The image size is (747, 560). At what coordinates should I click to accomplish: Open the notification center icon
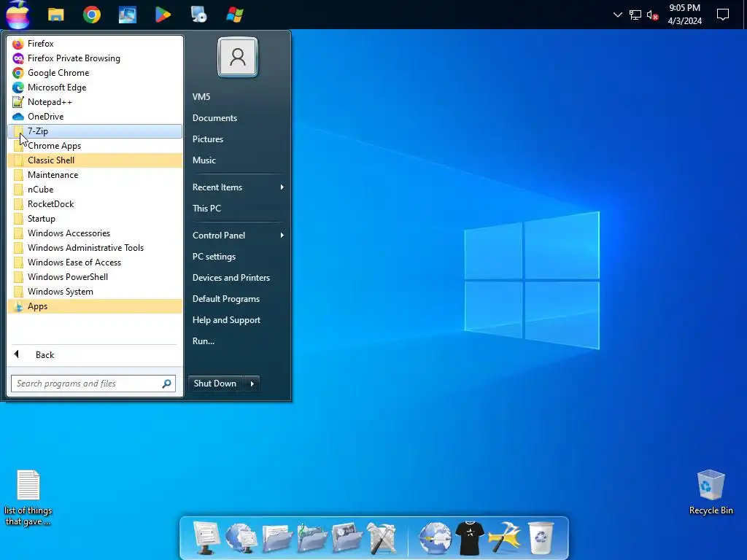click(x=723, y=15)
